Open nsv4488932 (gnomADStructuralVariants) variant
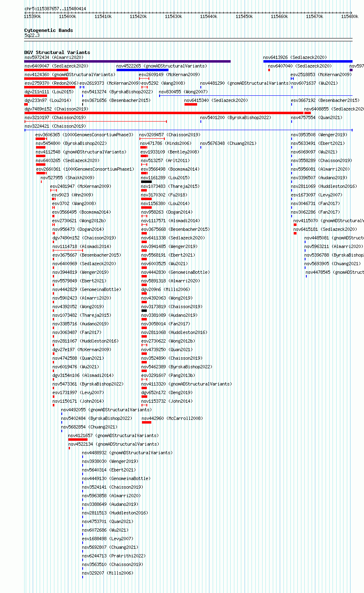 coord(127,453)
